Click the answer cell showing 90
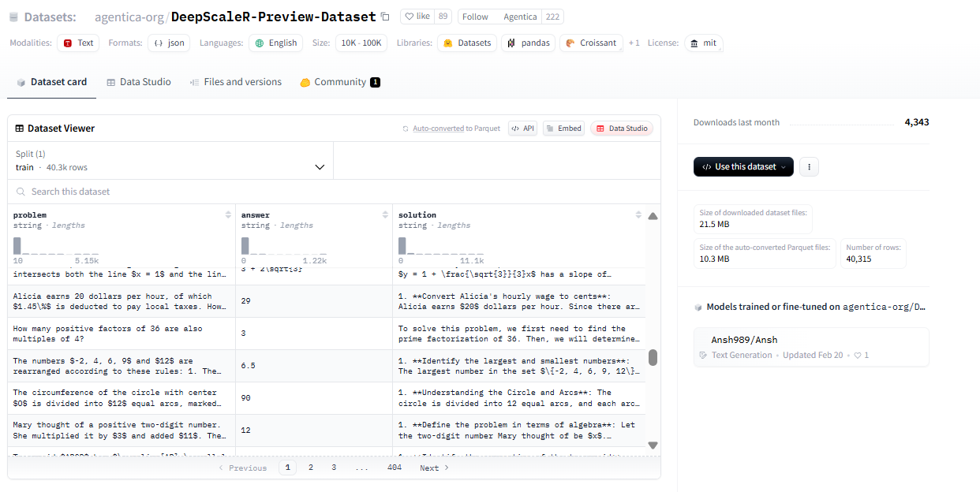The height and width of the screenshot is (492, 980). coord(314,398)
